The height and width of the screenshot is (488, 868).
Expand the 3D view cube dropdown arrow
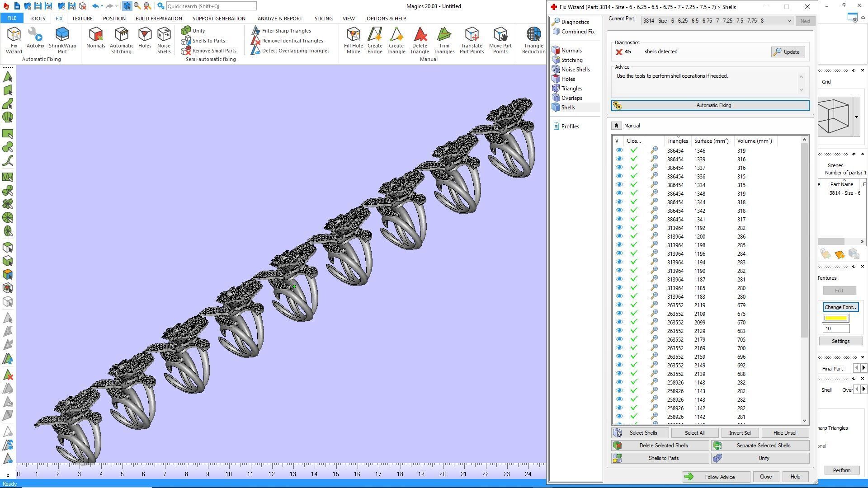[x=856, y=117]
